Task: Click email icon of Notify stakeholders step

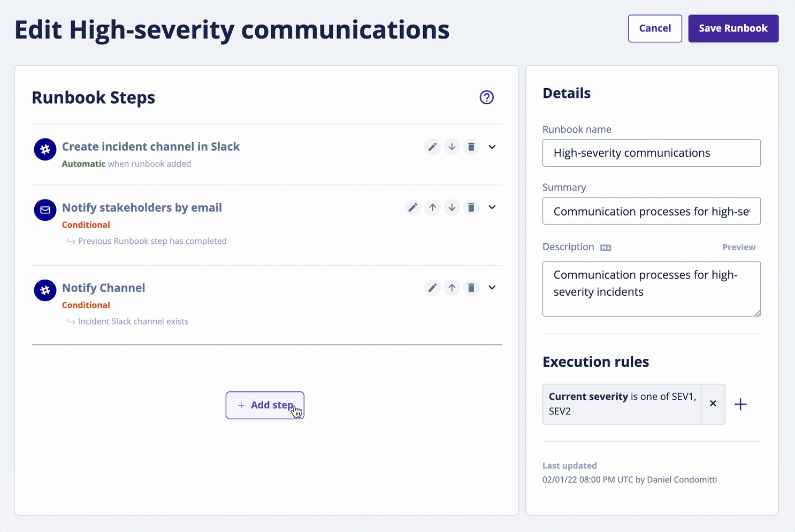Action: (45, 210)
